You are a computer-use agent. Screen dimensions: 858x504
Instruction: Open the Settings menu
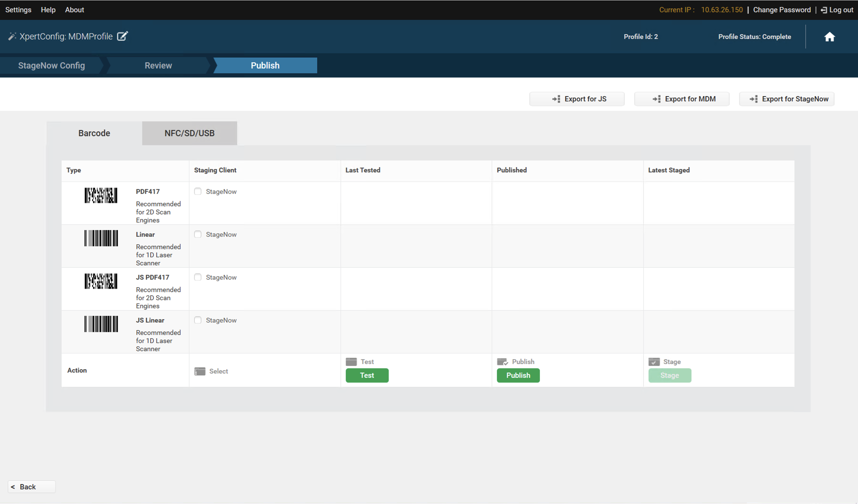(18, 10)
